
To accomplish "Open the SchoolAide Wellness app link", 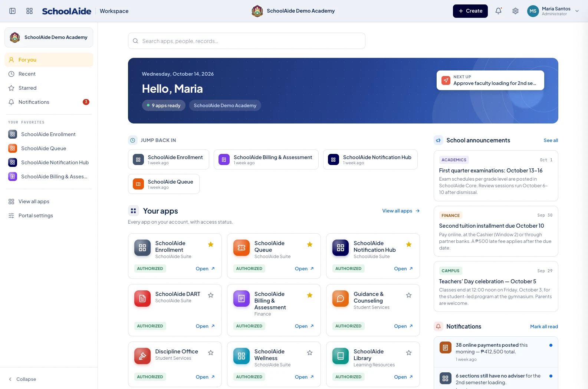I will click(304, 377).
